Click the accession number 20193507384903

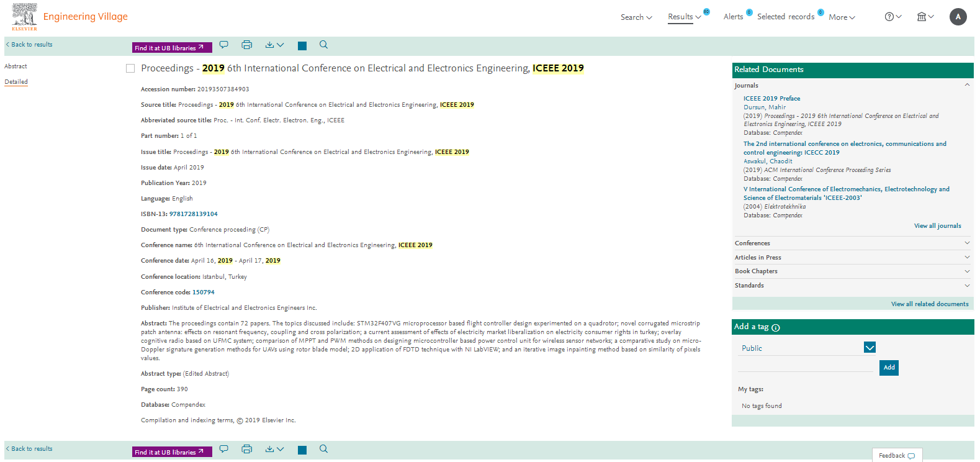click(x=223, y=89)
